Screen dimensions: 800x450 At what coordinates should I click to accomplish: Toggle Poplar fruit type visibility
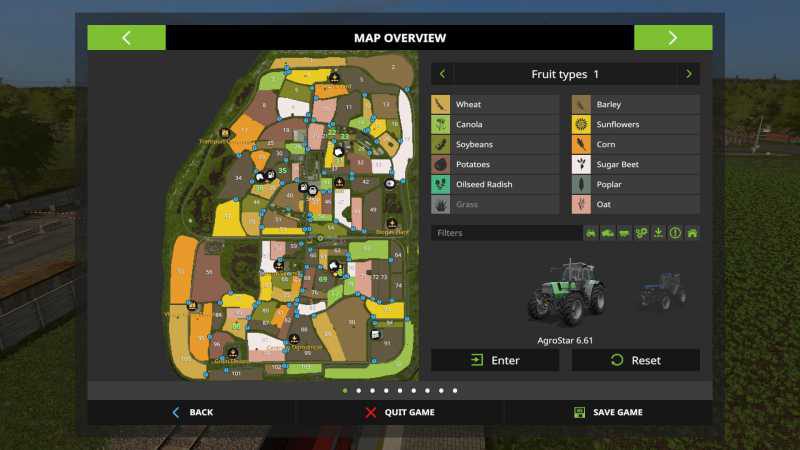[x=636, y=184]
